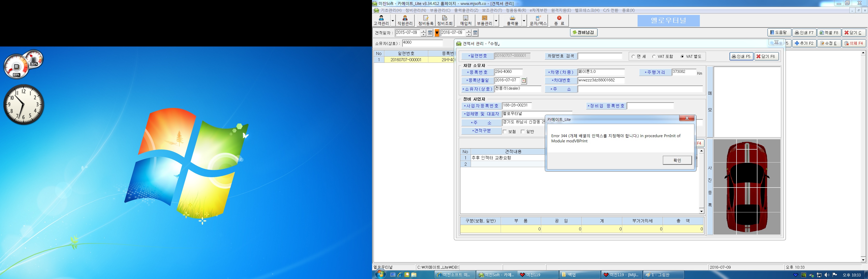Click the 추가 F2 add button
The height and width of the screenshot is (279, 868).
click(x=804, y=43)
